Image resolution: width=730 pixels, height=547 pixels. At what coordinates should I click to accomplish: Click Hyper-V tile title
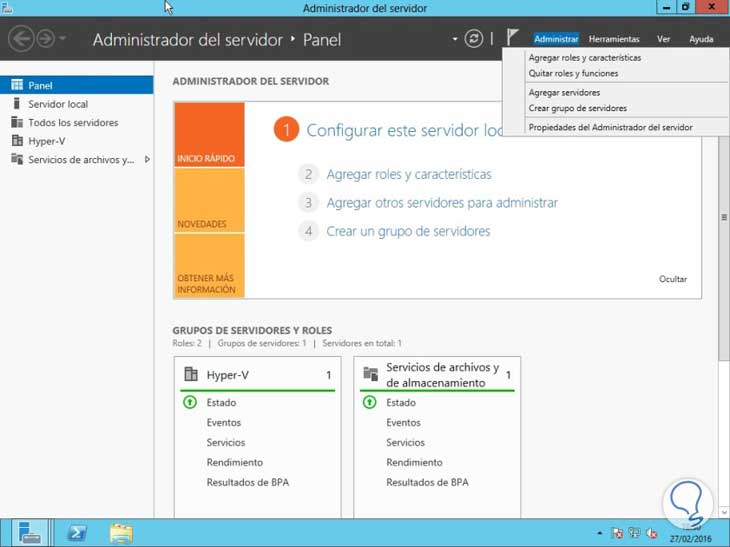tap(228, 375)
